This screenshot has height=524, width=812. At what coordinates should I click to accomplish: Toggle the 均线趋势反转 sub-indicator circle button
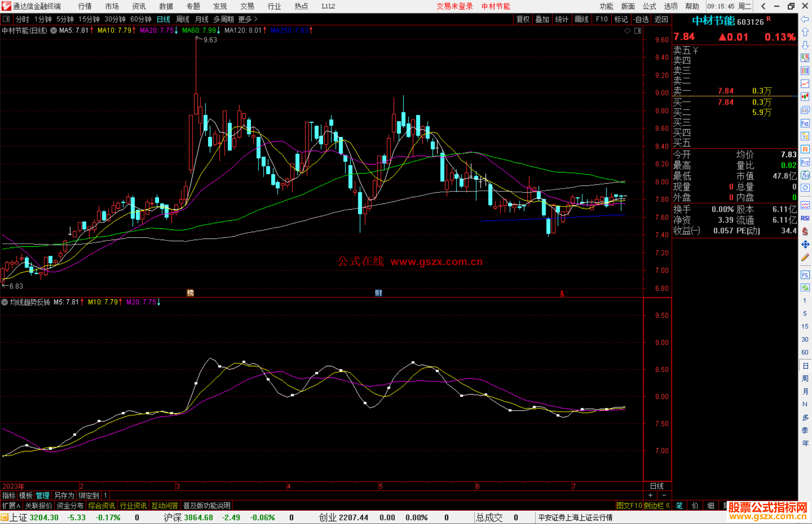click(5, 302)
